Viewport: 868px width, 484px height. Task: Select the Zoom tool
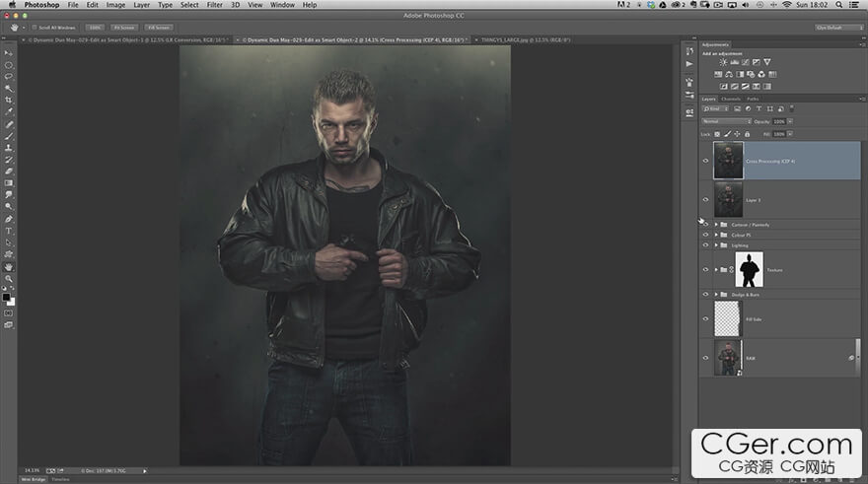click(8, 279)
